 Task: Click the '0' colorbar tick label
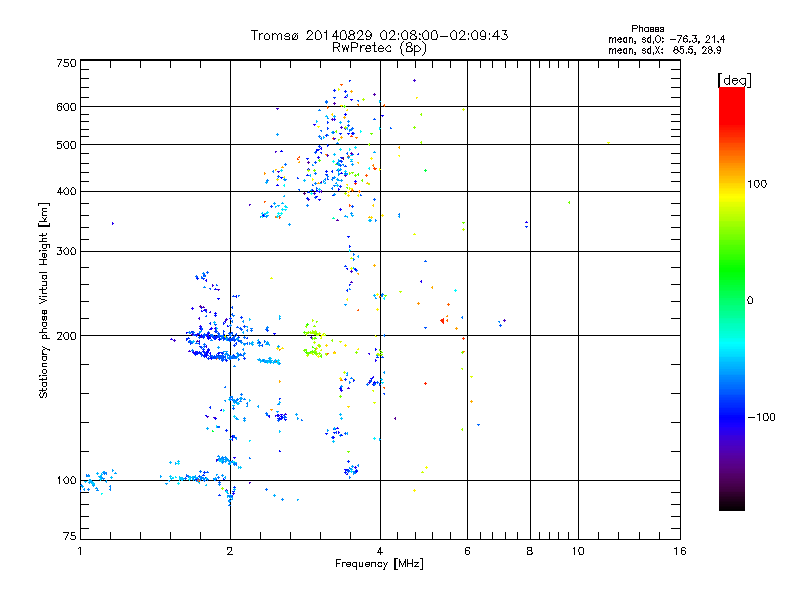coord(750,301)
